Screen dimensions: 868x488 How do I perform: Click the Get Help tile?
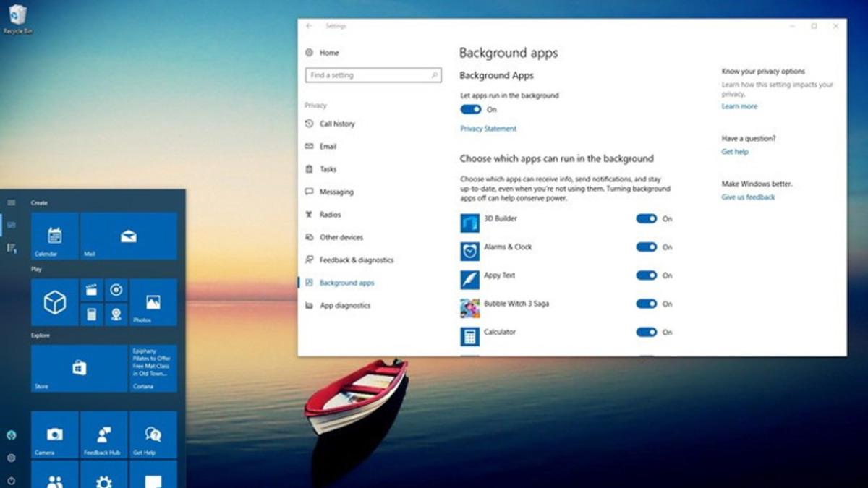[153, 435]
